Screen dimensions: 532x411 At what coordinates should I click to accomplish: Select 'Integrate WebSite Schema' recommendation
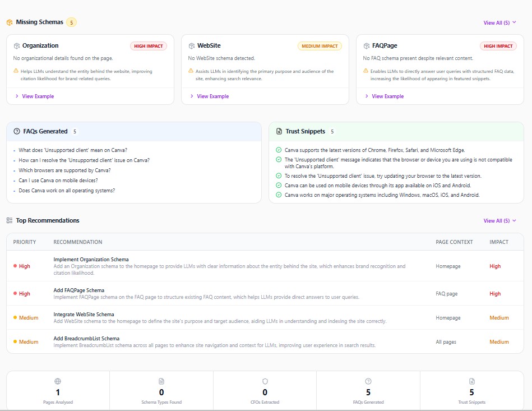[x=84, y=314]
